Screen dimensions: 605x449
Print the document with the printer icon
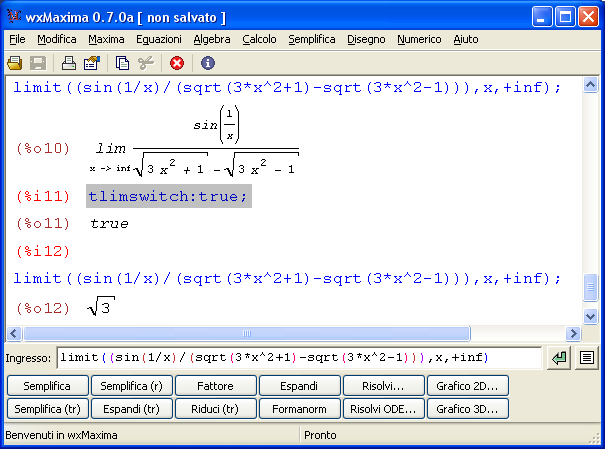(69, 63)
